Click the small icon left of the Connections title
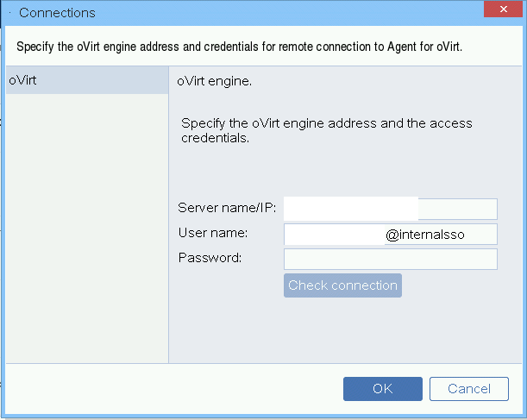This screenshot has width=527, height=420. coord(9,13)
